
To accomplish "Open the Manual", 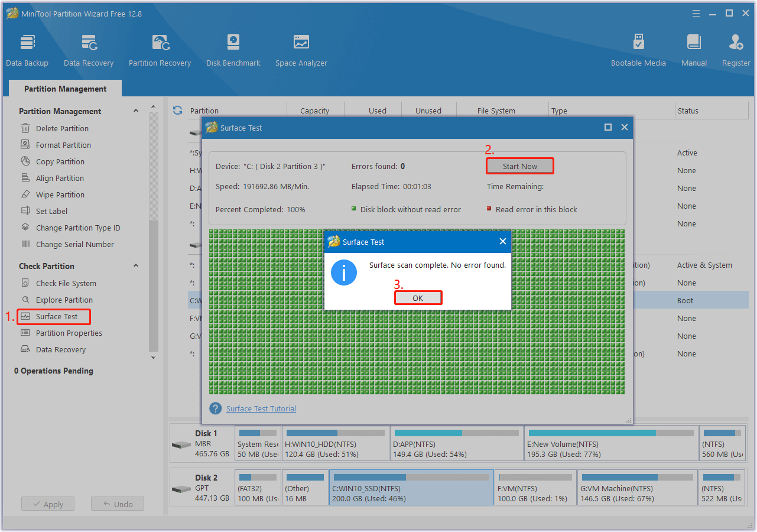I will point(694,50).
